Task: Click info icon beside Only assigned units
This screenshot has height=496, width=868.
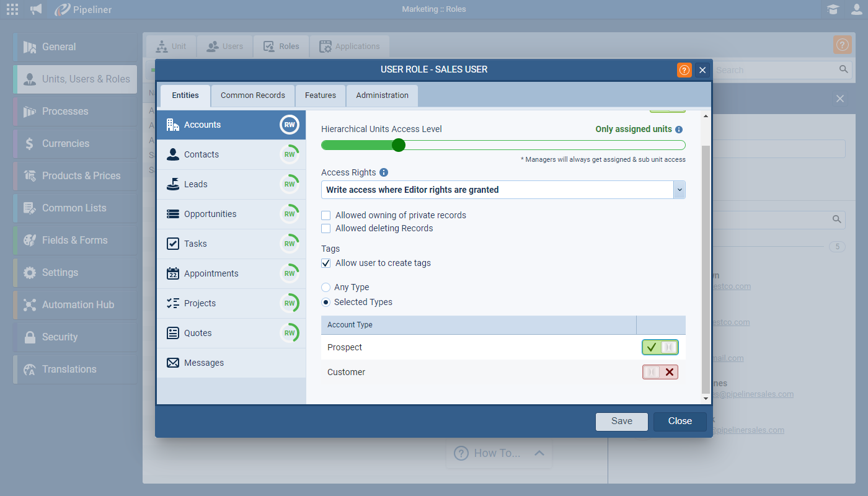Action: 679,130
